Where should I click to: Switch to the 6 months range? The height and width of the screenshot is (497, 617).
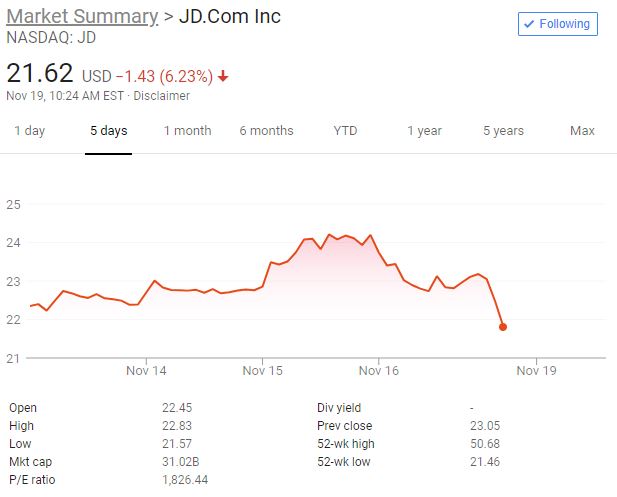pos(266,131)
